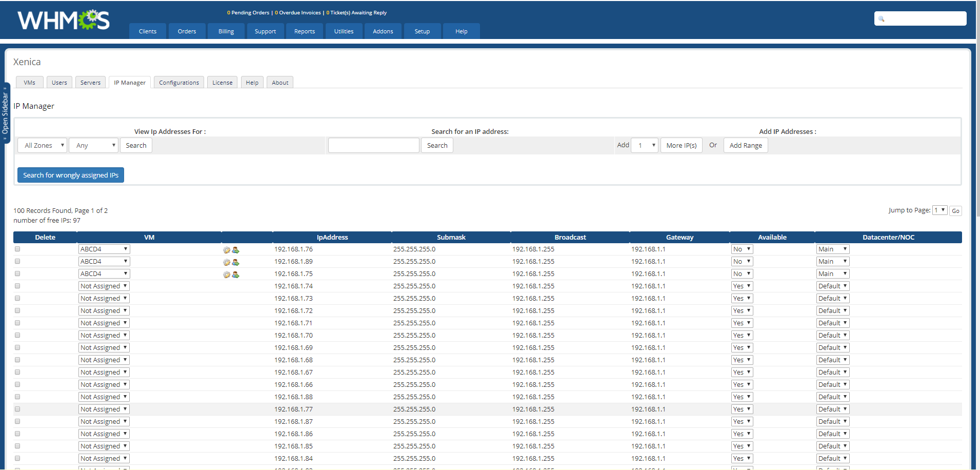Switch to the Users tab

[59, 83]
